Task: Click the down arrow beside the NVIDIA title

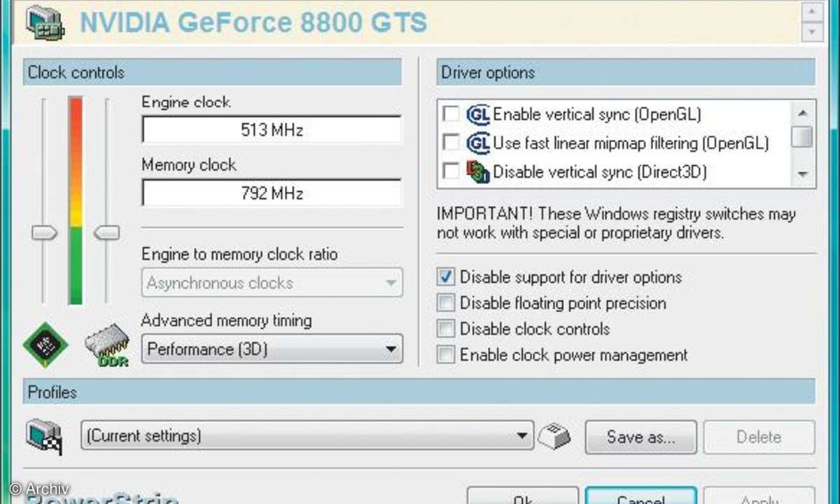Action: (812, 31)
